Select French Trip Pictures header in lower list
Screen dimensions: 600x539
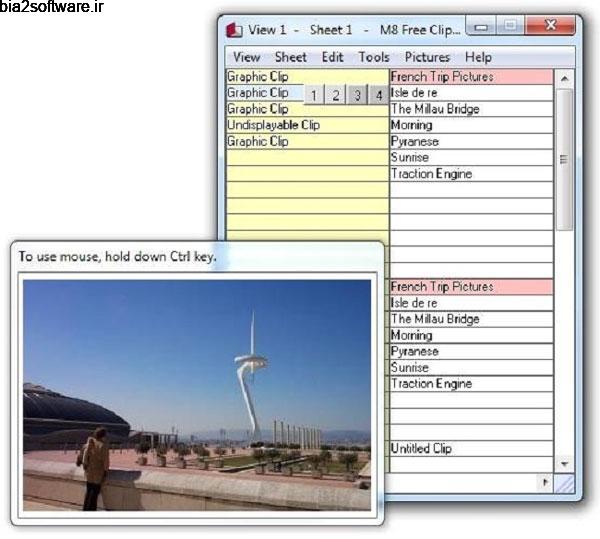(x=441, y=287)
